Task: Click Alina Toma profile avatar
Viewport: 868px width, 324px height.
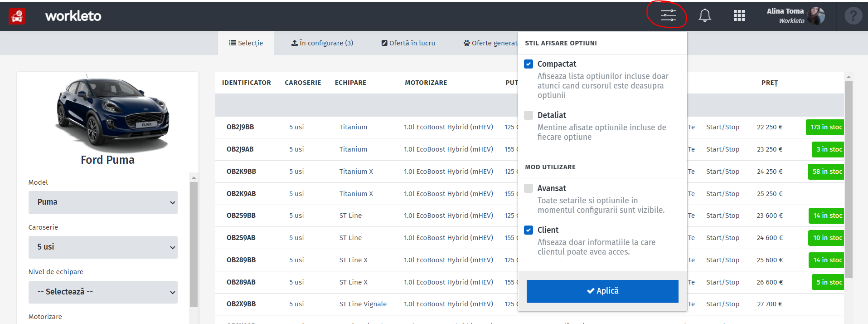Action: 816,16
